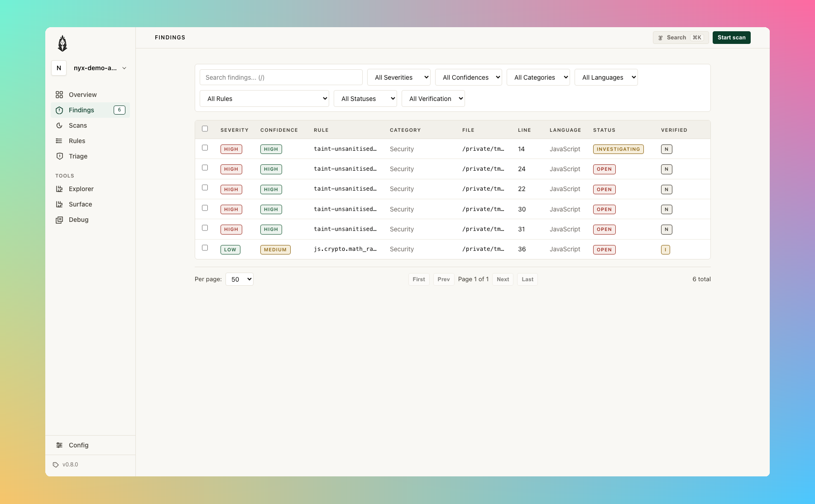Focus the Search findings input field
The width and height of the screenshot is (815, 504).
coord(281,77)
